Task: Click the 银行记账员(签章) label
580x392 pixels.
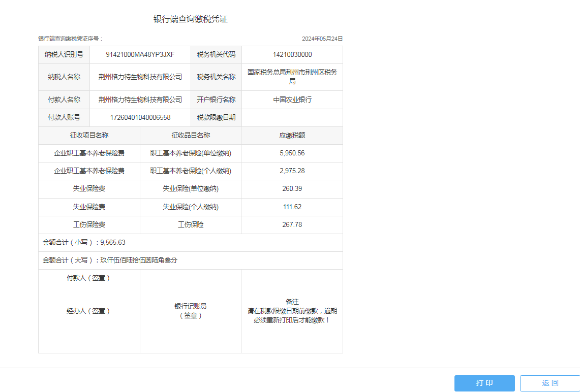Action: [191, 311]
